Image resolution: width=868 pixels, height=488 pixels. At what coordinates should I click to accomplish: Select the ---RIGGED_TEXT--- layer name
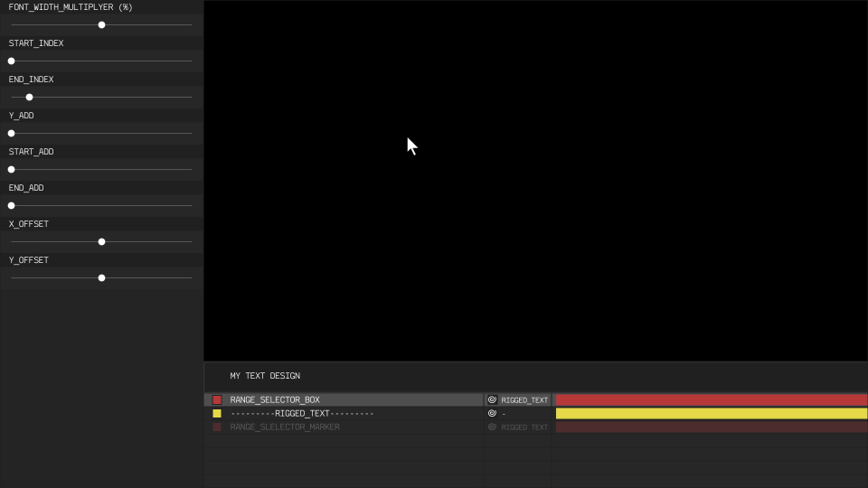(302, 413)
